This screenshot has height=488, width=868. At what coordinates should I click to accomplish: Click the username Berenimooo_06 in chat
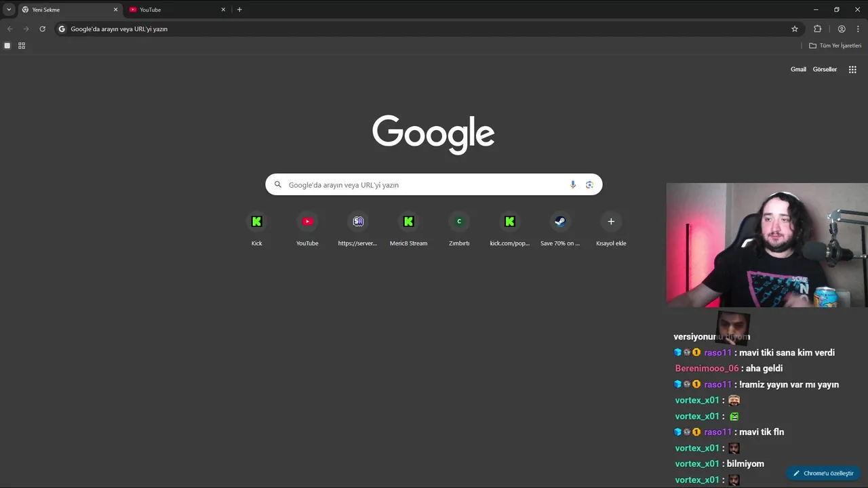click(707, 368)
